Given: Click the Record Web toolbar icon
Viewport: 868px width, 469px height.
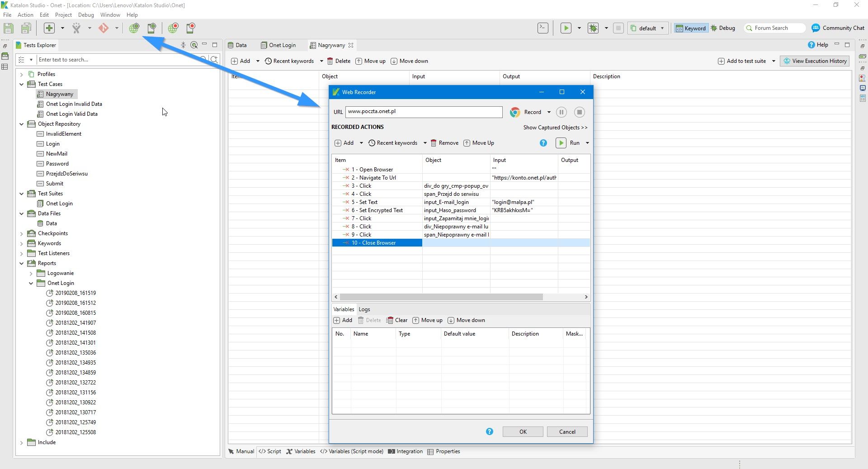Looking at the screenshot, I should 173,28.
